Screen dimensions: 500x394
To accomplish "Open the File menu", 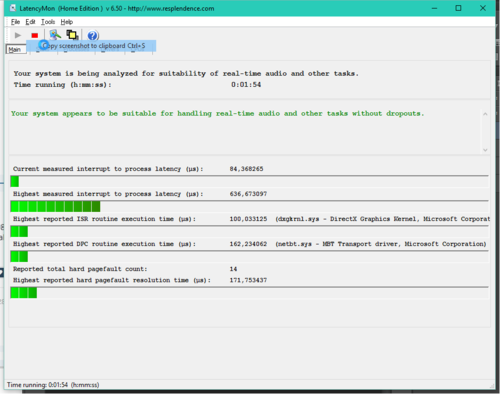I will point(15,22).
